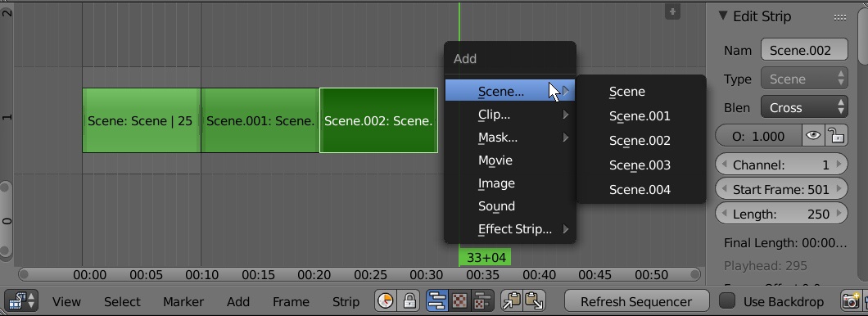The image size is (868, 316).
Task: Click the Final Length text
Action: point(785,242)
